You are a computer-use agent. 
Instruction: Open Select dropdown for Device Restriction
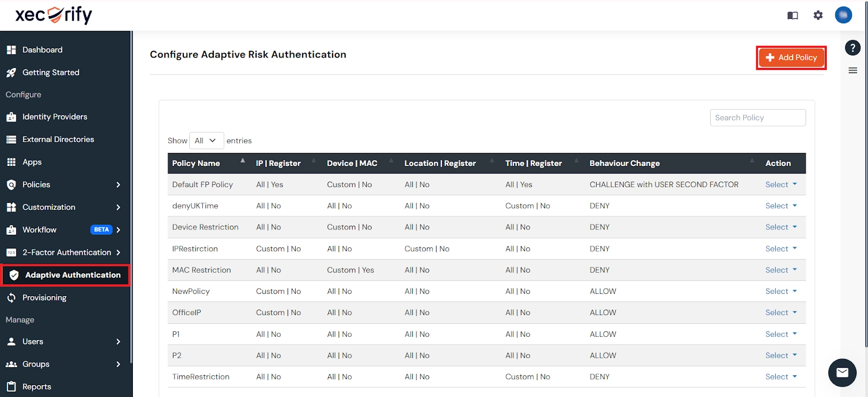781,227
